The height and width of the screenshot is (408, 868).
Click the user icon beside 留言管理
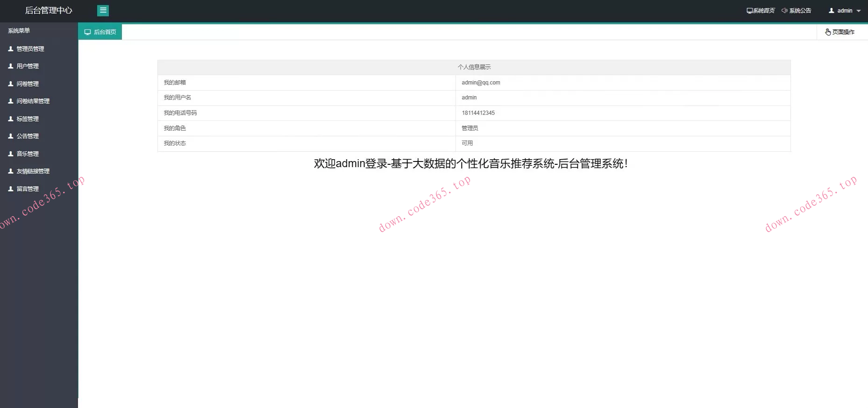[x=11, y=189]
